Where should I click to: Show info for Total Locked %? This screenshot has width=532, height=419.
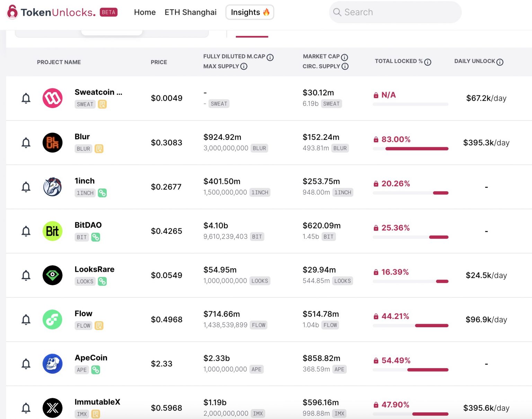click(x=428, y=62)
